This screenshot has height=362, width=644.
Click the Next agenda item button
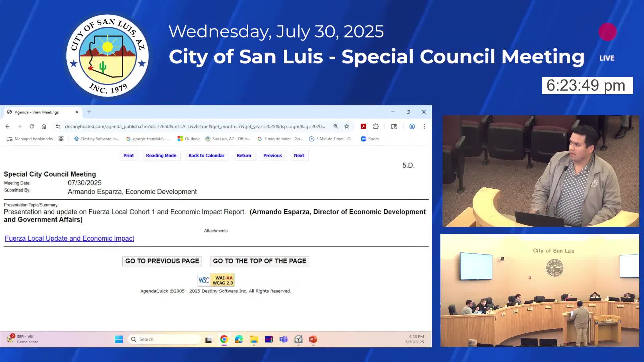tap(299, 156)
